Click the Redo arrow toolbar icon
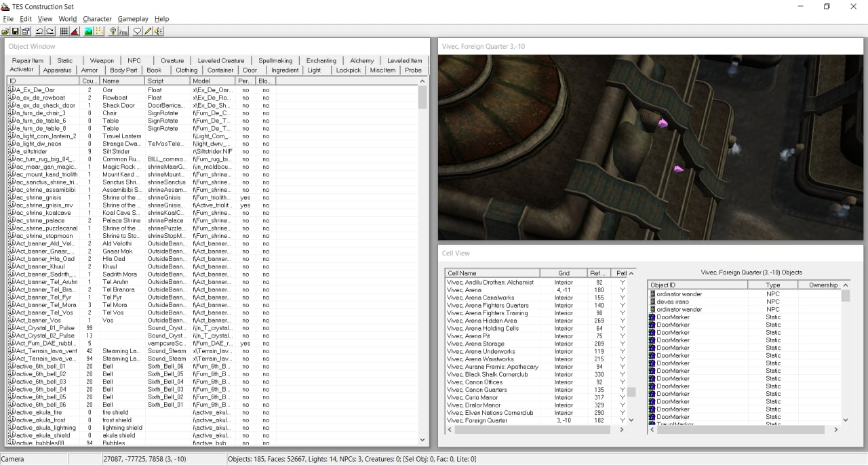The image size is (868, 465). pyautogui.click(x=50, y=31)
